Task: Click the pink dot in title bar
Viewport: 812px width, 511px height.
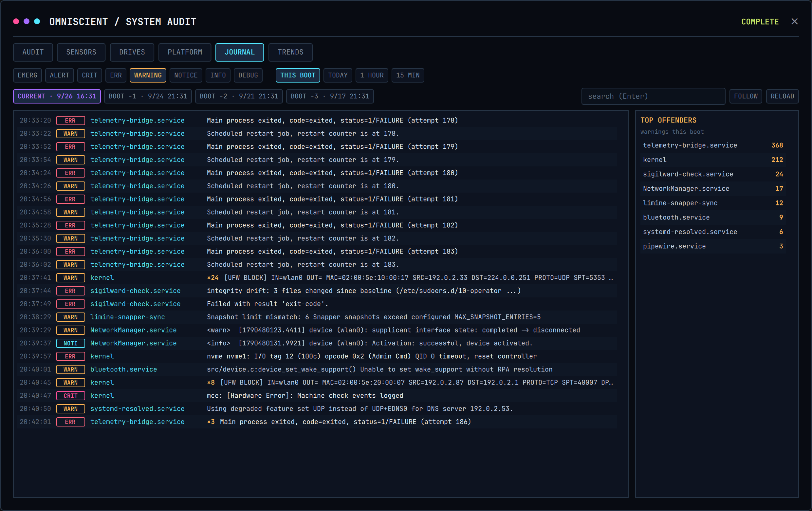Action: coord(16,22)
